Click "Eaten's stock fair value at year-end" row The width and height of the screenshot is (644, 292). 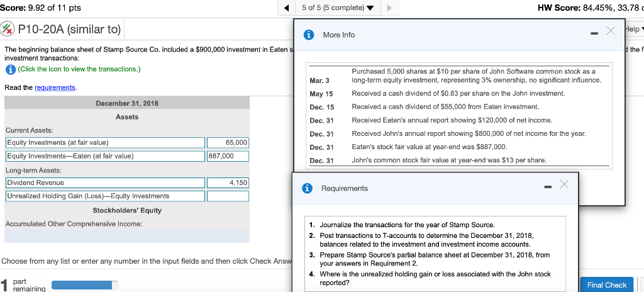pyautogui.click(x=429, y=147)
